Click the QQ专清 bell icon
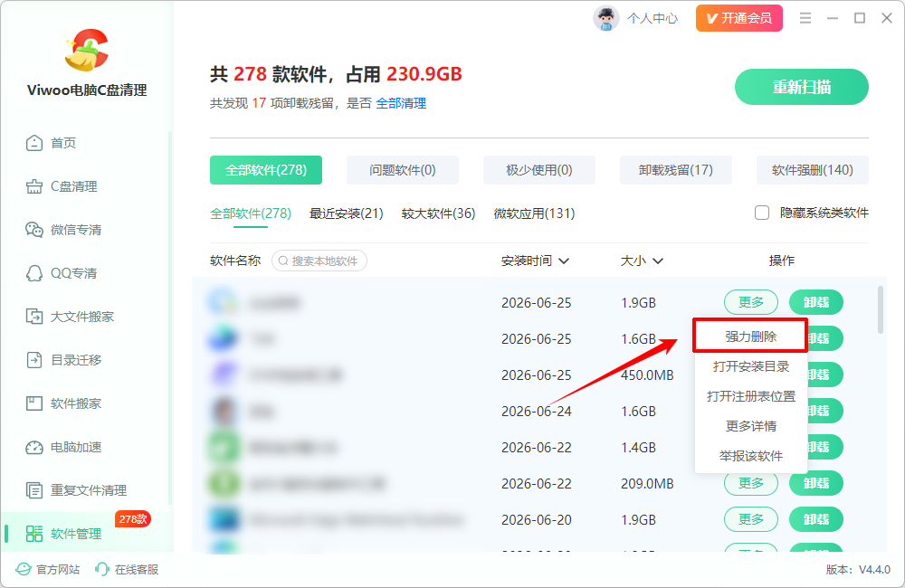 (x=34, y=273)
